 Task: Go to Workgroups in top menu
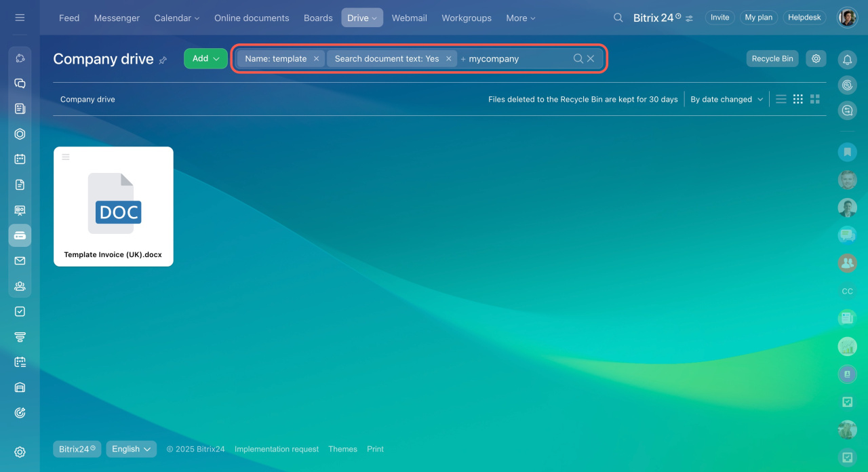(466, 18)
